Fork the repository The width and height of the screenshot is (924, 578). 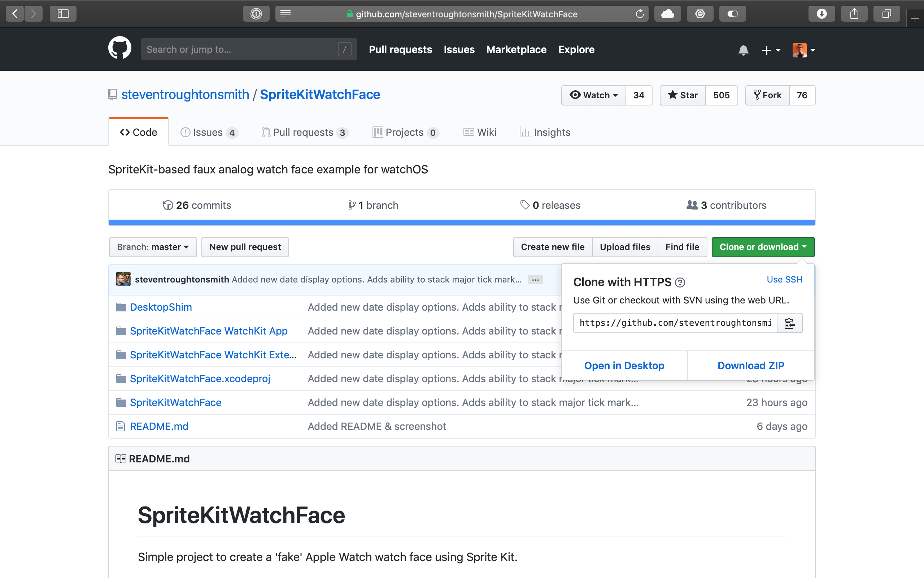coord(767,95)
